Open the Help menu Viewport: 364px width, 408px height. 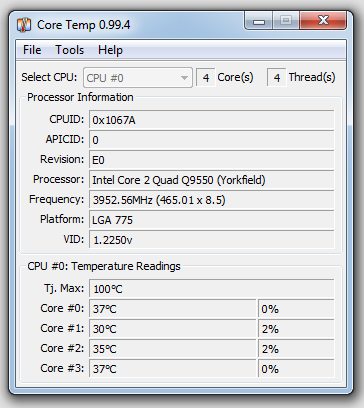click(x=110, y=50)
